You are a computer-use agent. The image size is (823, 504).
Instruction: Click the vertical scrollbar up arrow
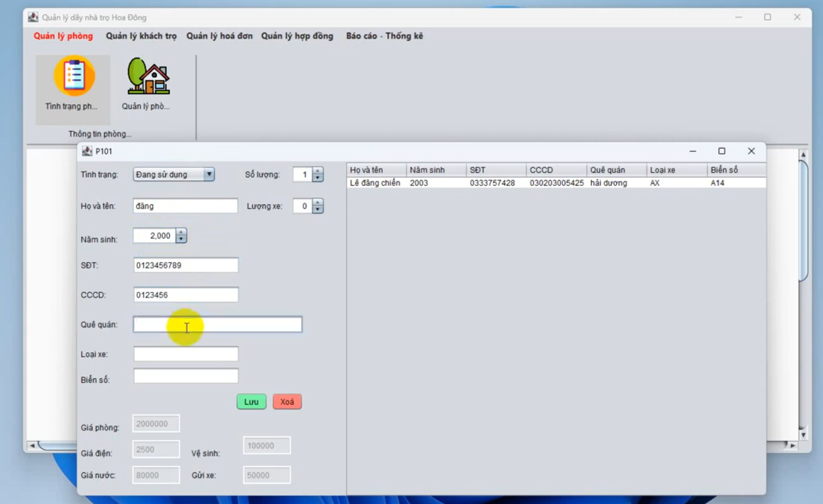(804, 155)
